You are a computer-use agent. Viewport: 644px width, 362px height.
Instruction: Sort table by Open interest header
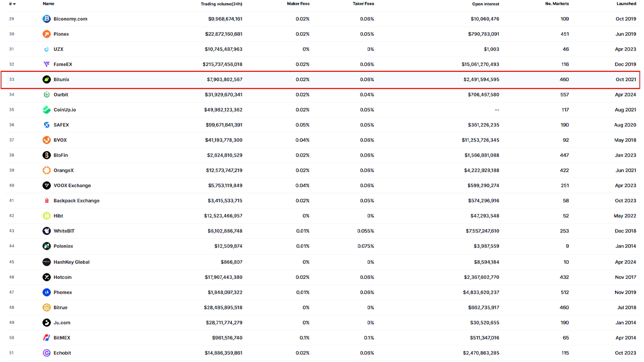click(x=485, y=4)
